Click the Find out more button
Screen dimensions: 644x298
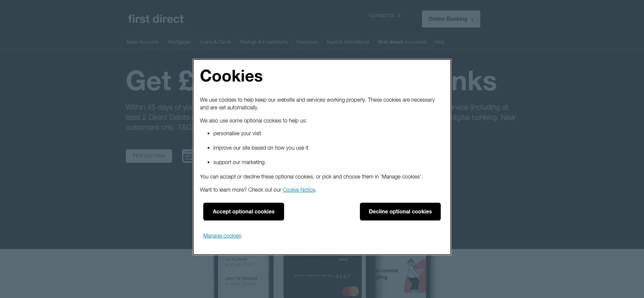click(149, 156)
